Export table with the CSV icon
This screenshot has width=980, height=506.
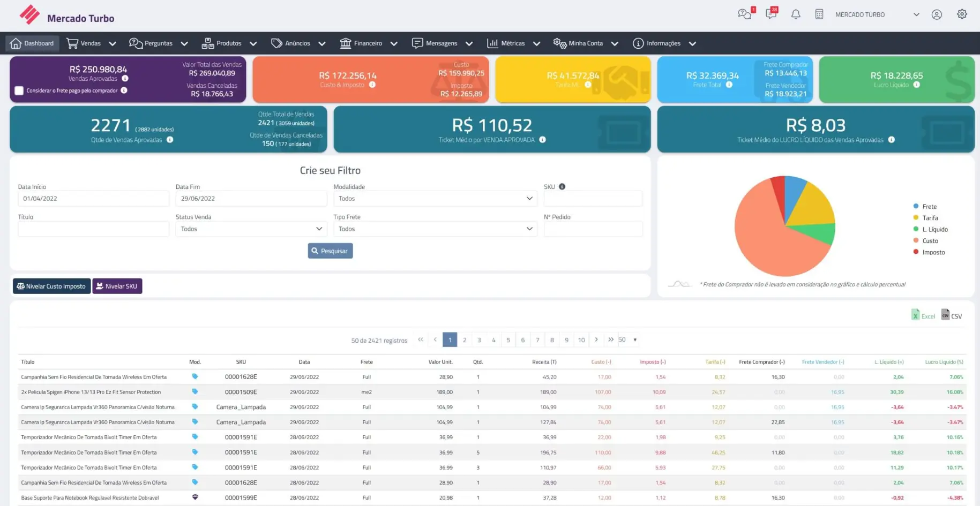(951, 315)
